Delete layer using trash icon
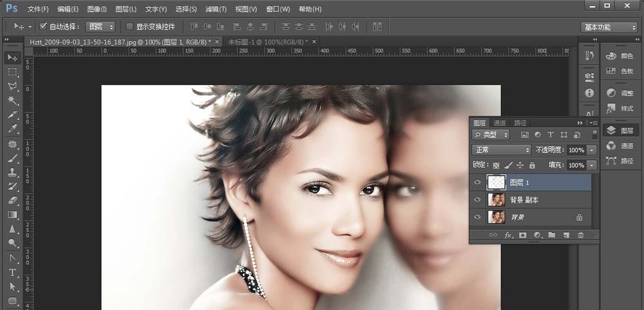 pyautogui.click(x=580, y=235)
